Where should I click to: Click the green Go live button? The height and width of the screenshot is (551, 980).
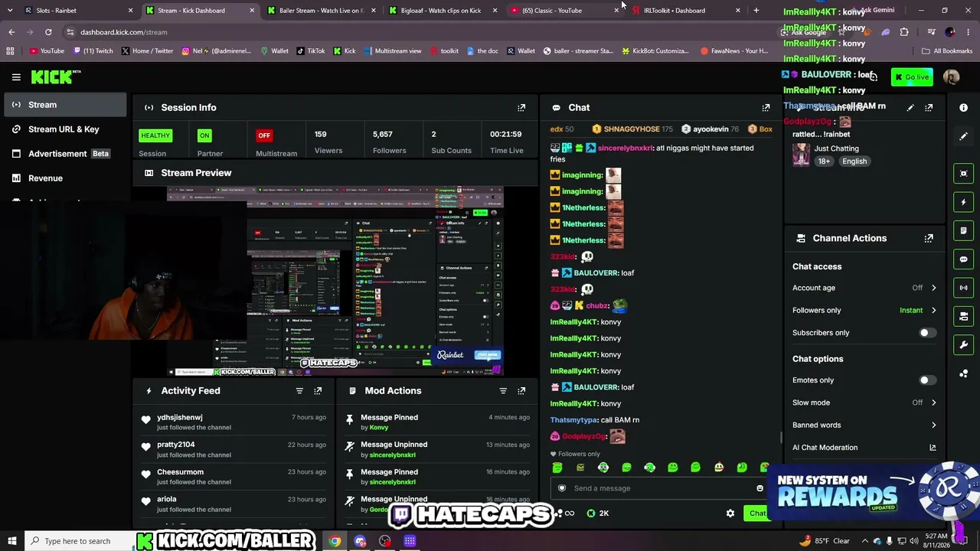pos(911,77)
